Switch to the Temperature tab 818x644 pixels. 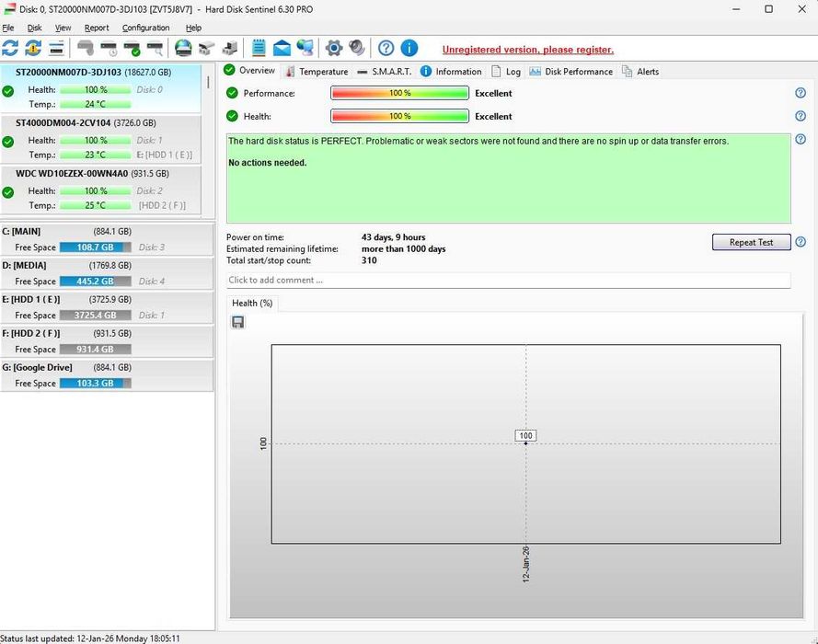(x=317, y=72)
